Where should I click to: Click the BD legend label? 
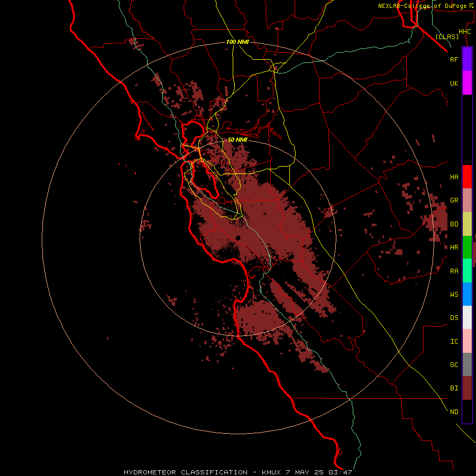454,224
